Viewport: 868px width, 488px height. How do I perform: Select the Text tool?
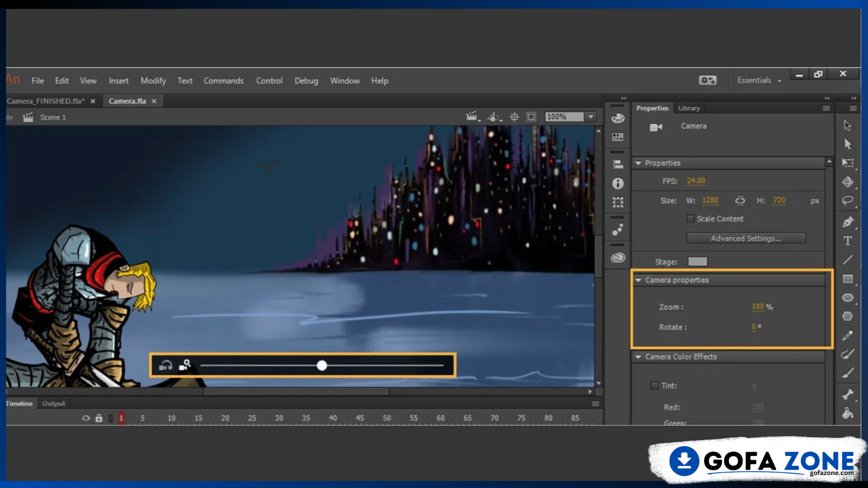click(848, 241)
